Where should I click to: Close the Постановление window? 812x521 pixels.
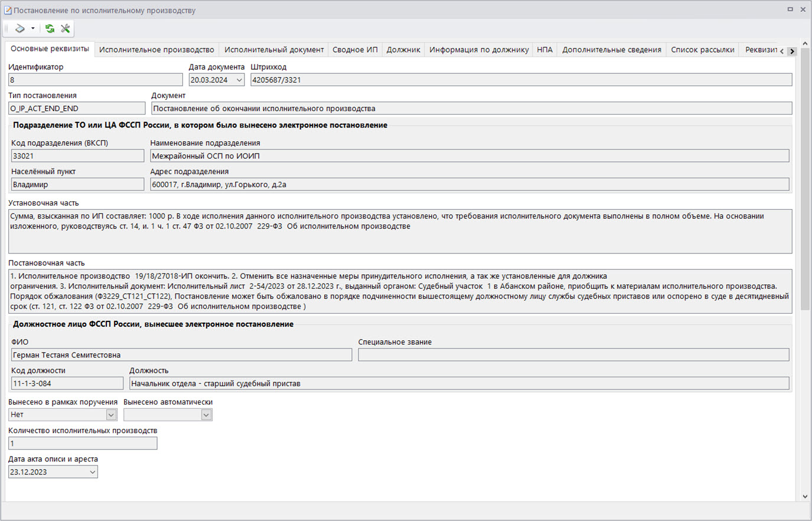803,9
